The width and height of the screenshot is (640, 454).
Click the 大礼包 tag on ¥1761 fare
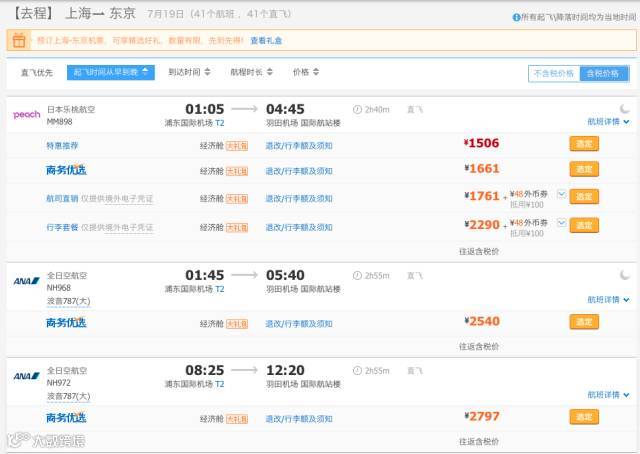pos(237,198)
